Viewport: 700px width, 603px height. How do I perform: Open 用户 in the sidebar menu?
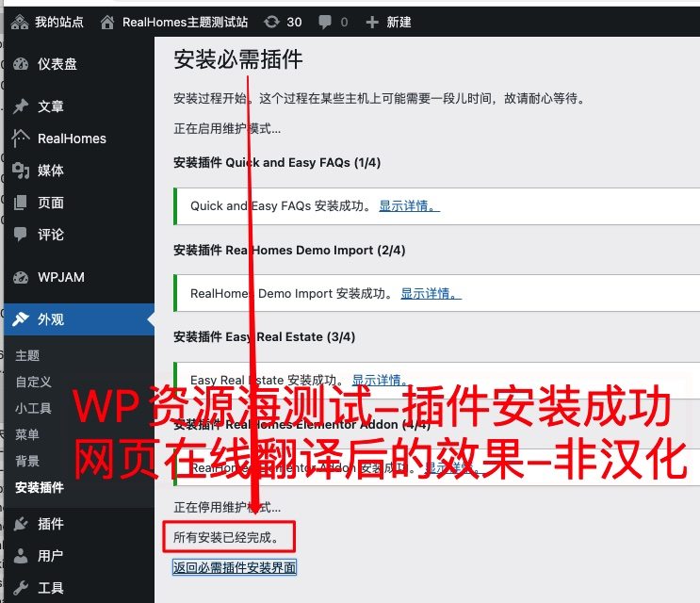point(51,556)
